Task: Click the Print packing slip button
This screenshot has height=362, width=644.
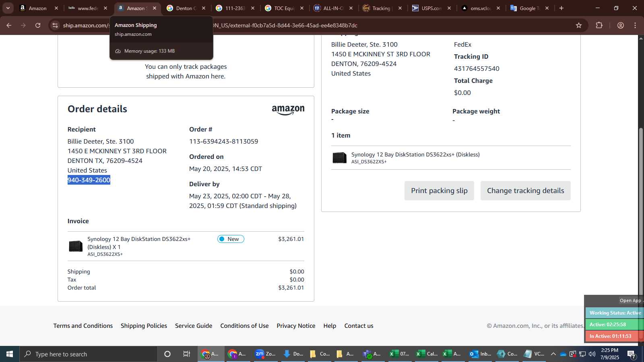Action: pyautogui.click(x=439, y=191)
